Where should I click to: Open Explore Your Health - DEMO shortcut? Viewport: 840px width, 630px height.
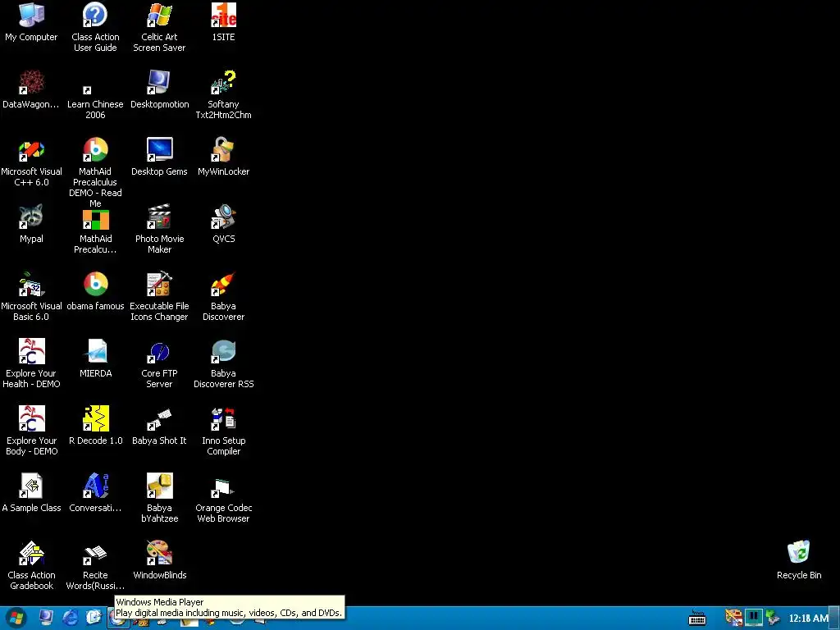point(31,351)
